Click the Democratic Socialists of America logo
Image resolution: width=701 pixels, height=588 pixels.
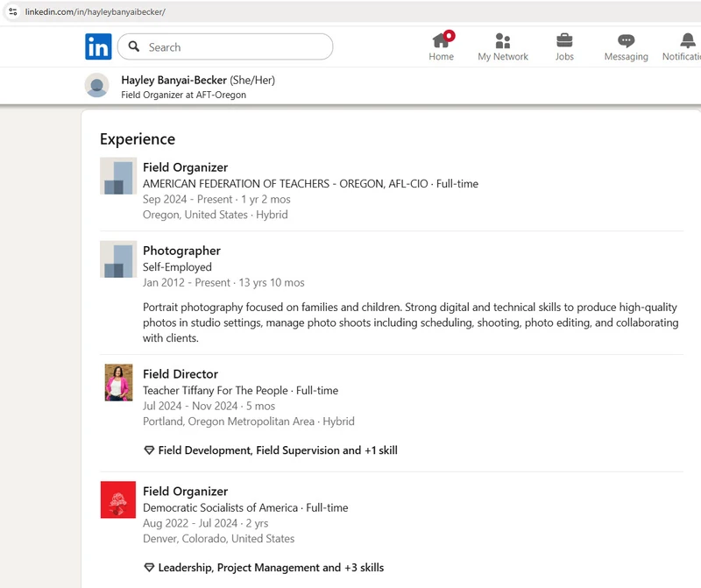tap(118, 499)
